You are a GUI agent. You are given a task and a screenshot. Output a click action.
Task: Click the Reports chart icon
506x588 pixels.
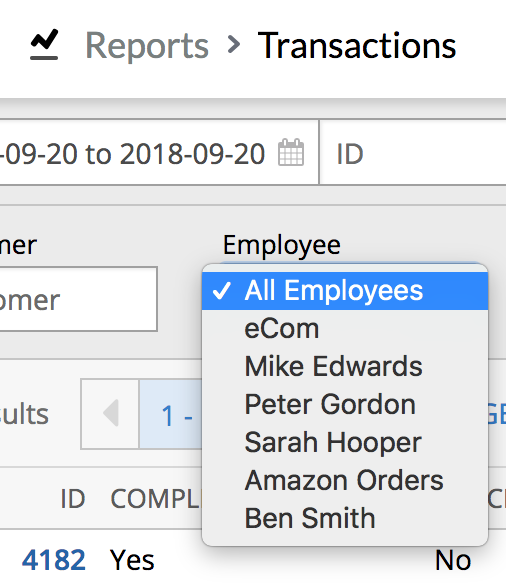44,45
